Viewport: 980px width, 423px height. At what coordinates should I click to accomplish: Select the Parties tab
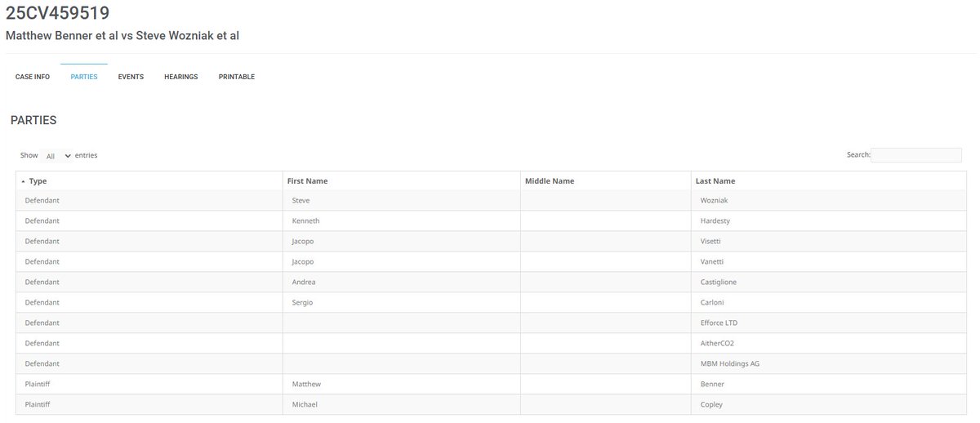coord(84,77)
